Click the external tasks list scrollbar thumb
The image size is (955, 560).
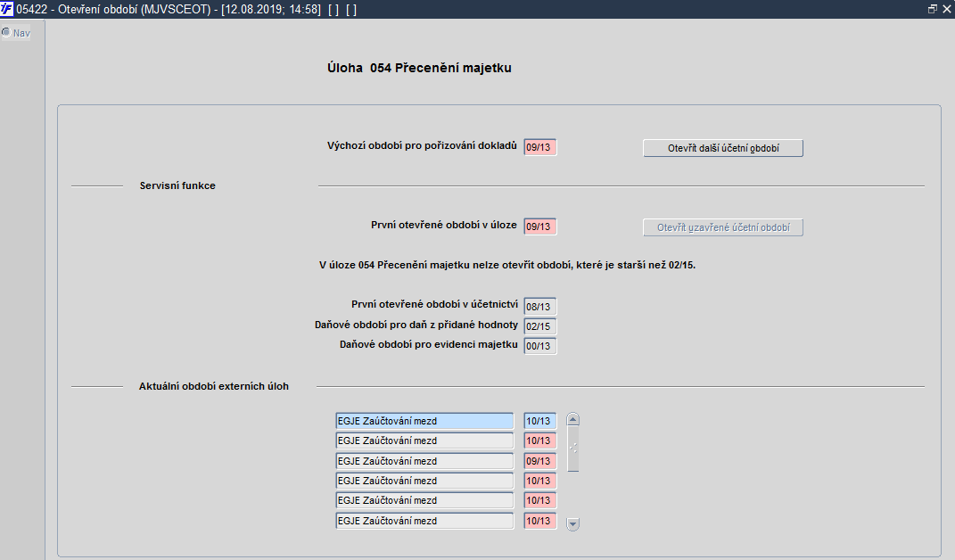click(572, 449)
